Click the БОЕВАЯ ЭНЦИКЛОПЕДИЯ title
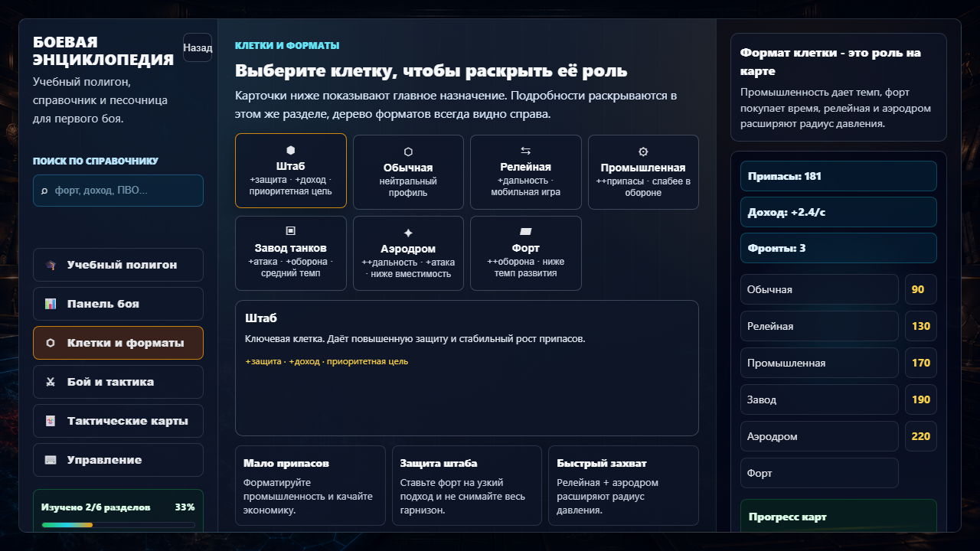The width and height of the screenshot is (980, 551). click(x=103, y=51)
